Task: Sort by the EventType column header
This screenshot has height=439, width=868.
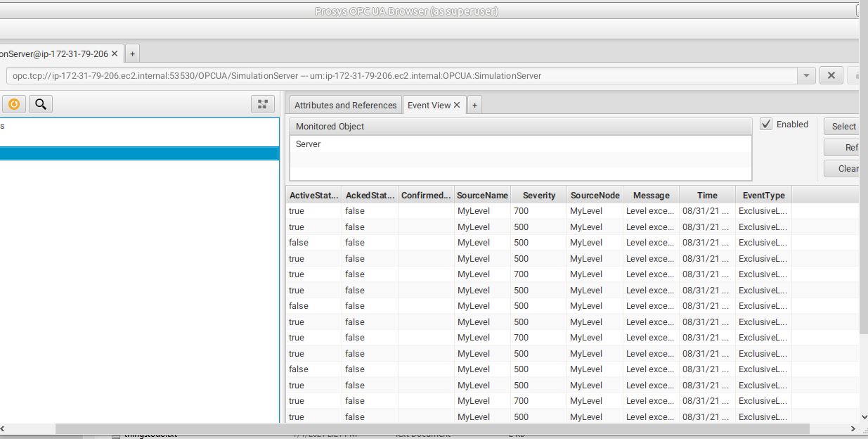Action: tap(763, 196)
